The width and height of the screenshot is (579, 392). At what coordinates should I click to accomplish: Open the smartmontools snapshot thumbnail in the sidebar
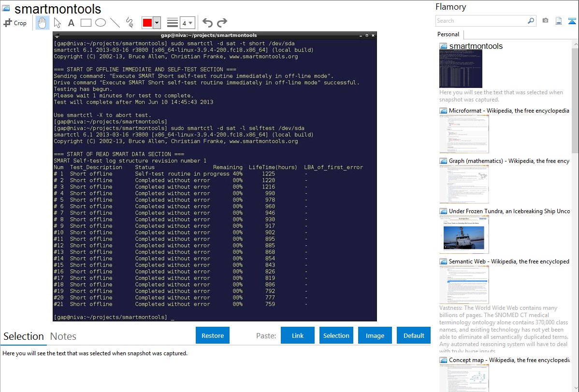coord(461,69)
